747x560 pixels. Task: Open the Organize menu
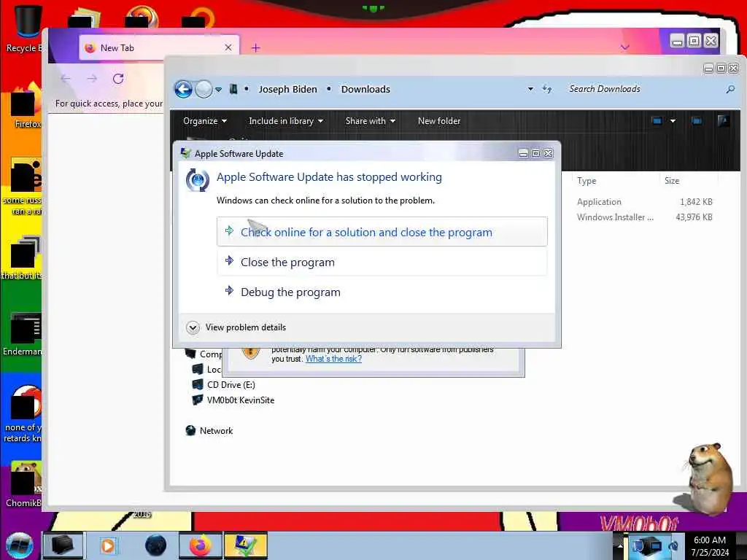pyautogui.click(x=205, y=121)
